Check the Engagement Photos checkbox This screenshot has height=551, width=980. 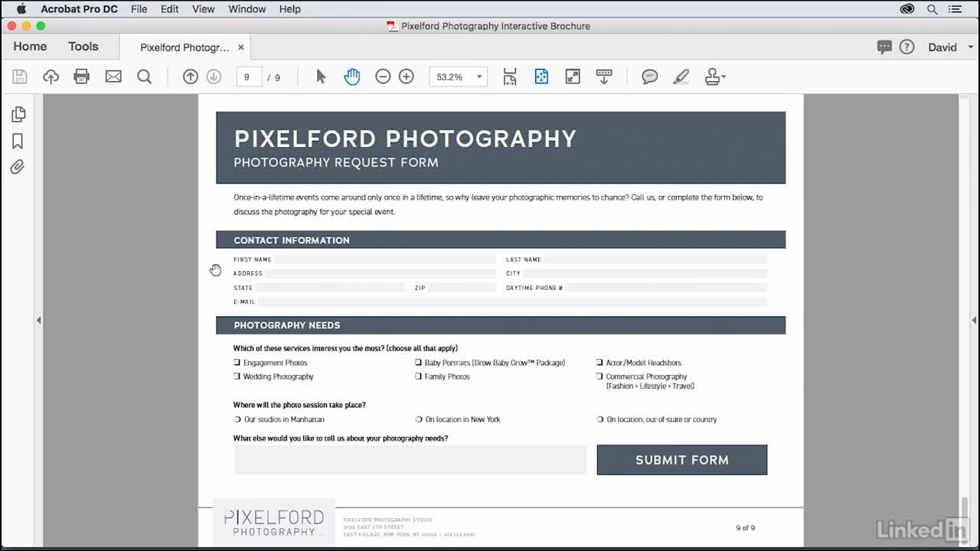coord(237,363)
